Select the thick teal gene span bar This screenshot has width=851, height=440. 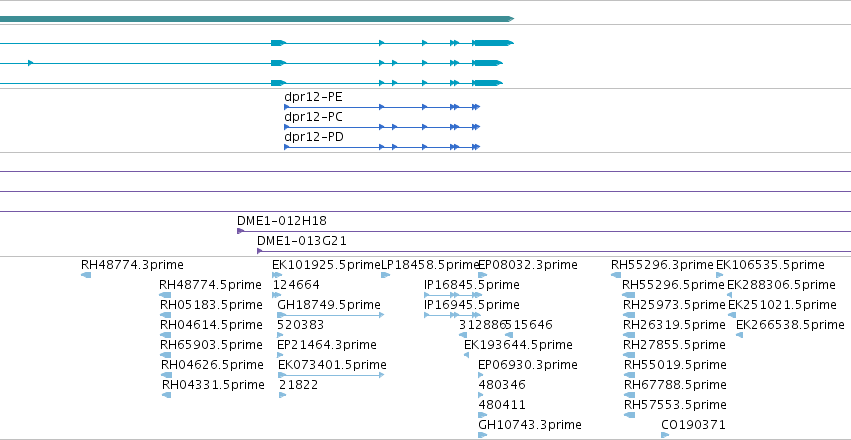pyautogui.click(x=257, y=19)
